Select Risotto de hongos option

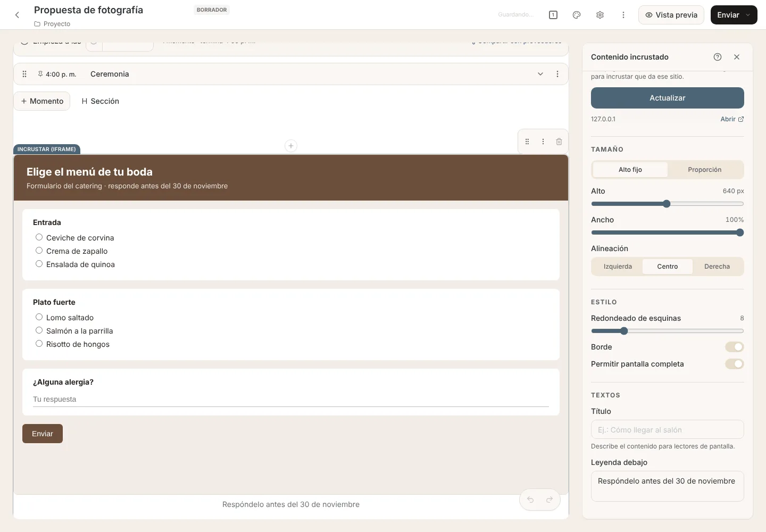(x=39, y=344)
